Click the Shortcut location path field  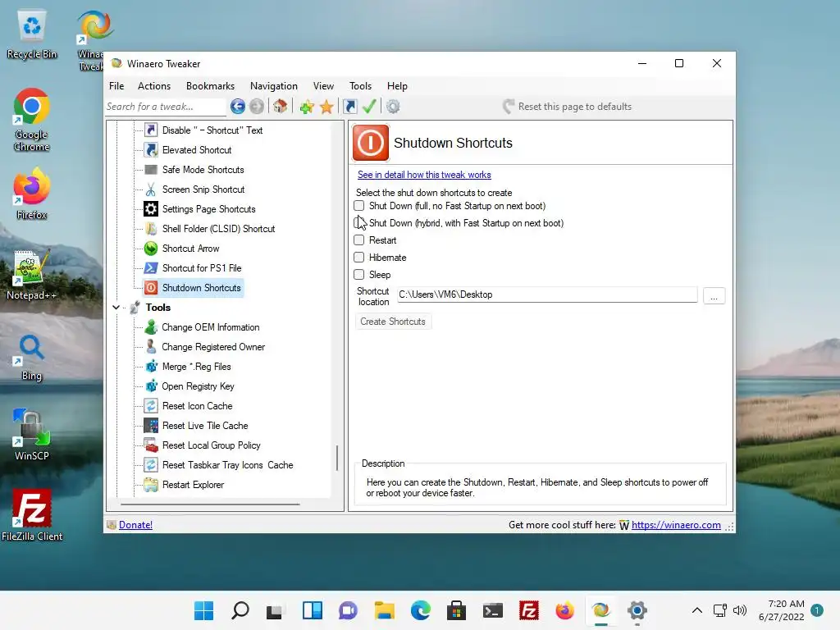[x=547, y=294]
